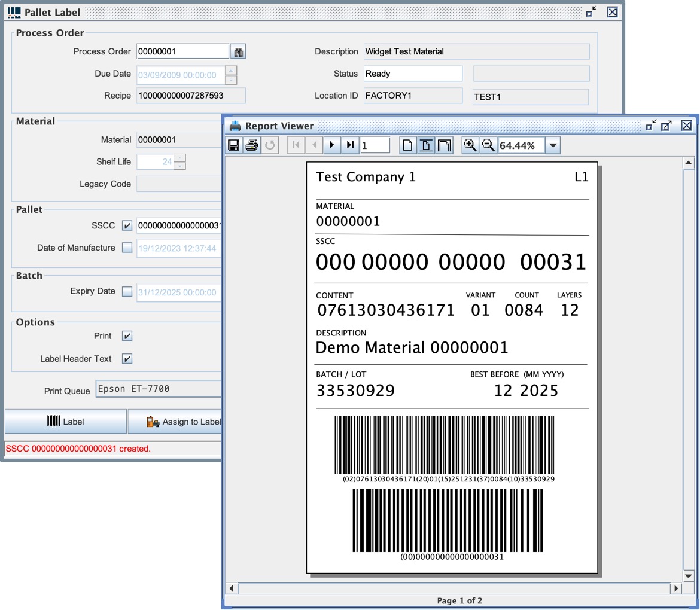Jump to last page of report

tap(350, 145)
